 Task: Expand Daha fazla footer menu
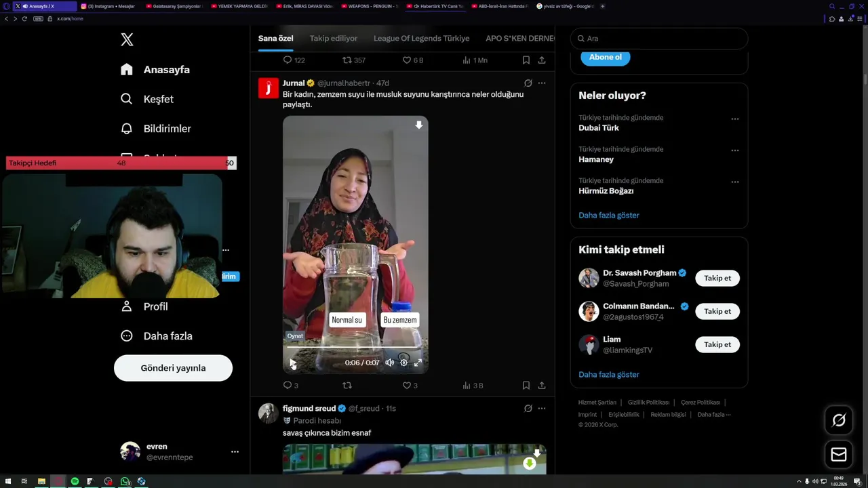[714, 414]
